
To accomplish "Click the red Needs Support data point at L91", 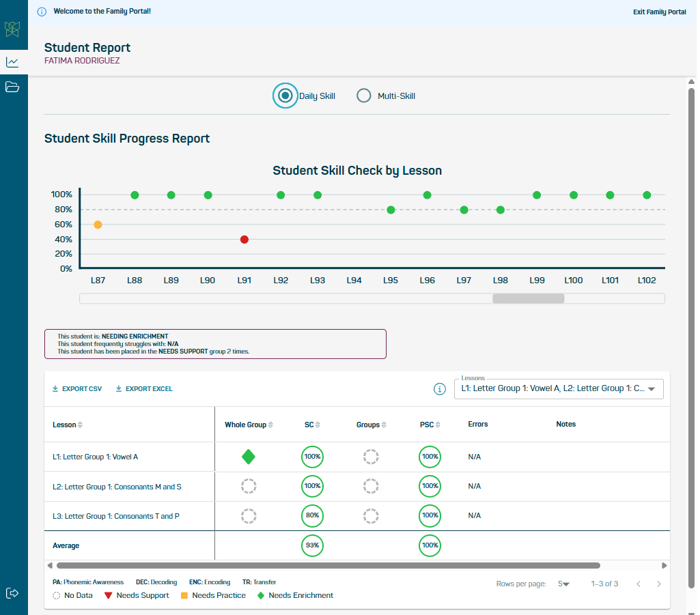I will [x=244, y=239].
